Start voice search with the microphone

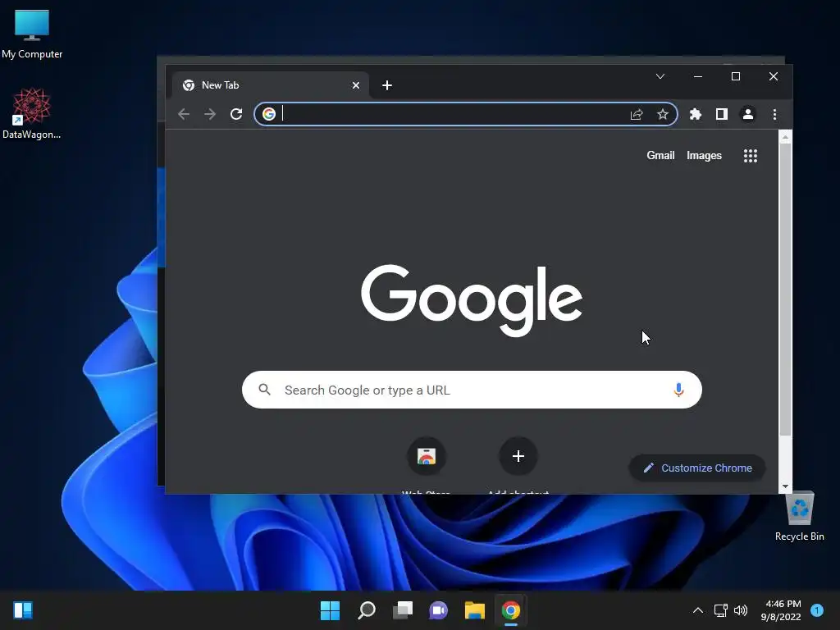tap(678, 390)
